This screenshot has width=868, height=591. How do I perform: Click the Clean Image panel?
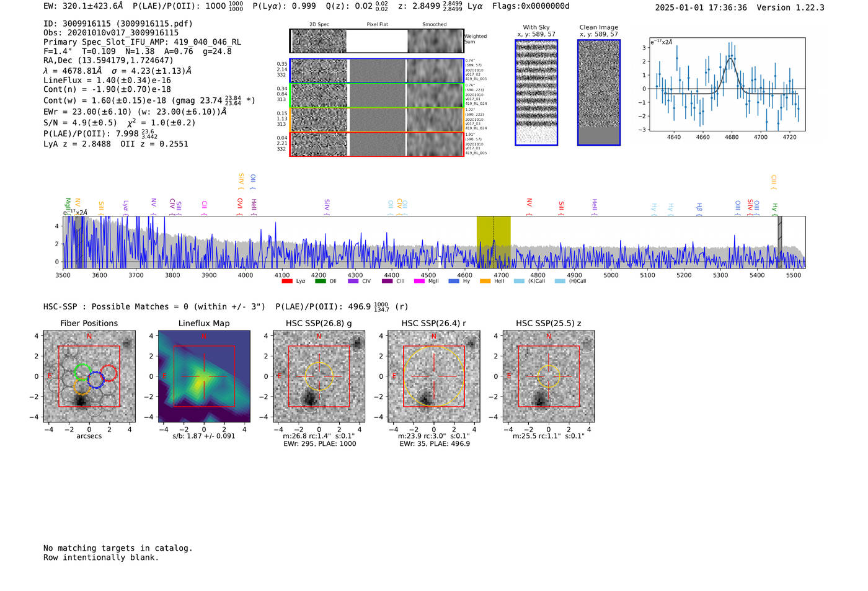pyautogui.click(x=599, y=92)
